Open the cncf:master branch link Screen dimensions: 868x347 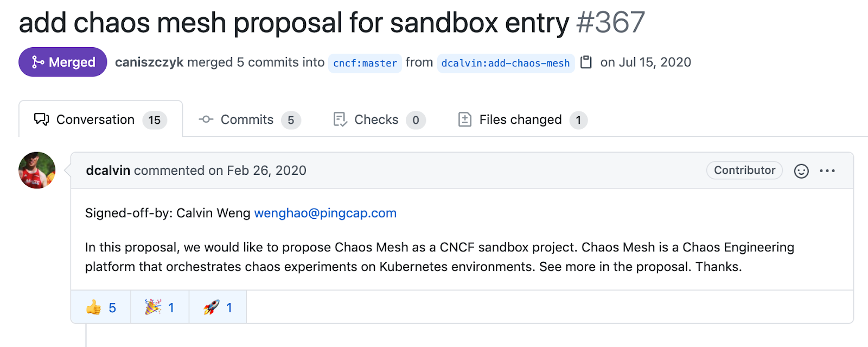(365, 63)
